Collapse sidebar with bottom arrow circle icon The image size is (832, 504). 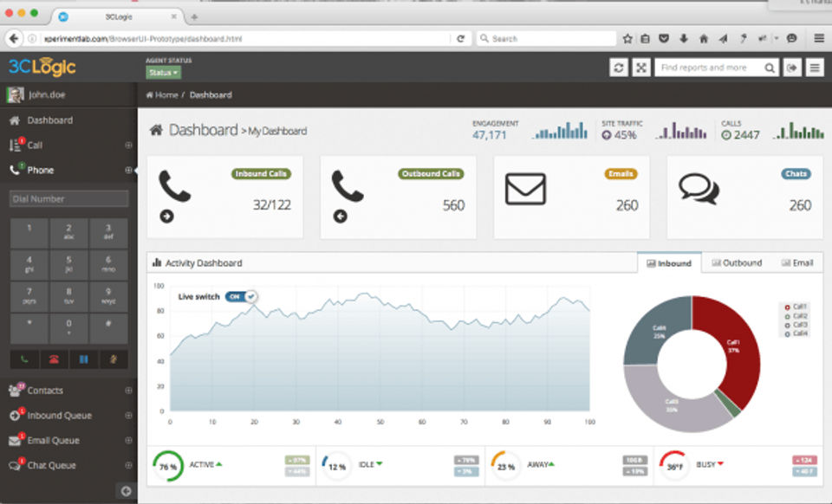126,491
